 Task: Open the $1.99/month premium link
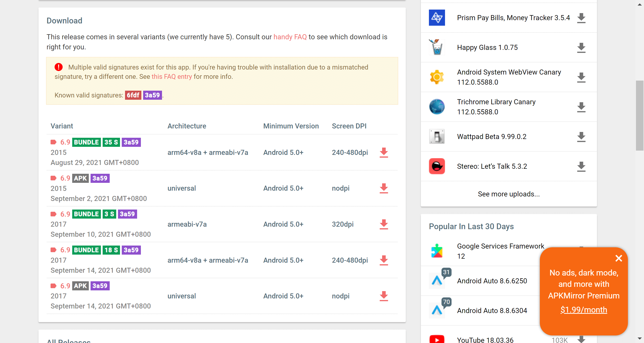coord(584,310)
